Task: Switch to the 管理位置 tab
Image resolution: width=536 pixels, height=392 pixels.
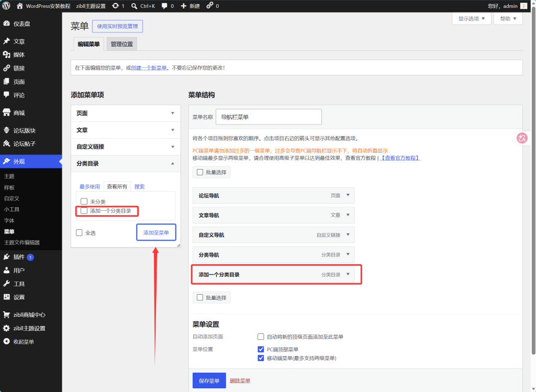Action: coord(121,44)
